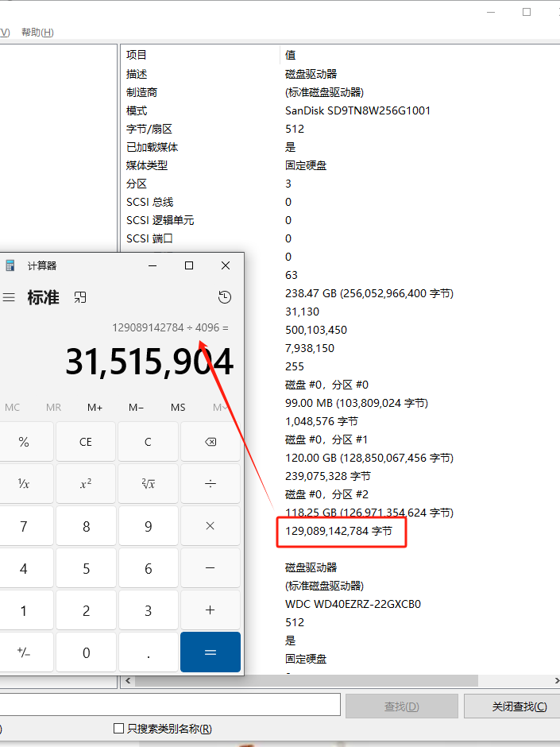Click the x squared key
Image resolution: width=560 pixels, height=747 pixels.
point(86,483)
